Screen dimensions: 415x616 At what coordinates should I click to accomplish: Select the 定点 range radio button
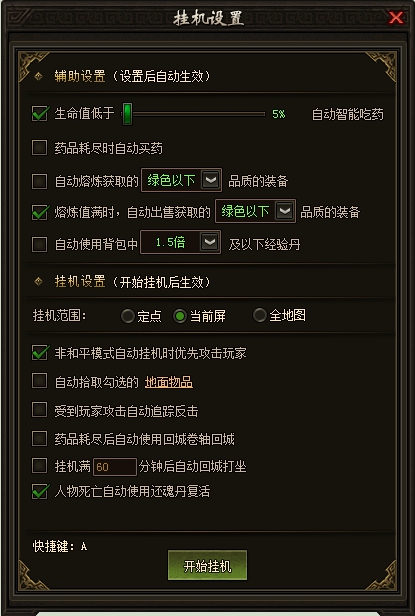[128, 316]
